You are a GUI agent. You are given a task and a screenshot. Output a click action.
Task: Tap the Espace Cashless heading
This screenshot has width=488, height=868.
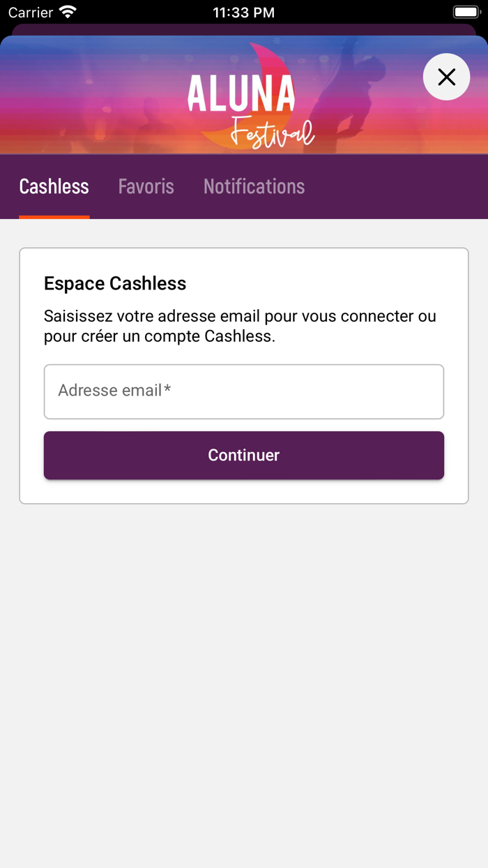[x=115, y=283]
